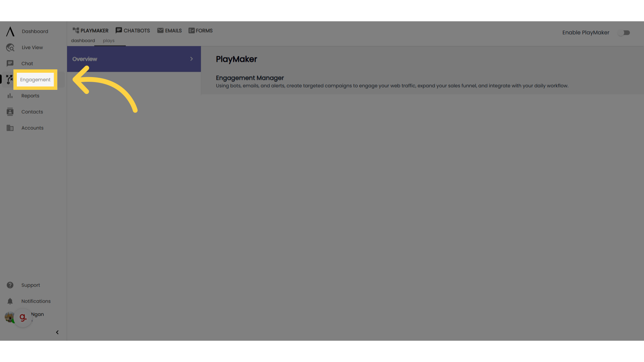Viewport: 644px width, 362px height.
Task: Click the EMAILS toolbar button
Action: [169, 30]
